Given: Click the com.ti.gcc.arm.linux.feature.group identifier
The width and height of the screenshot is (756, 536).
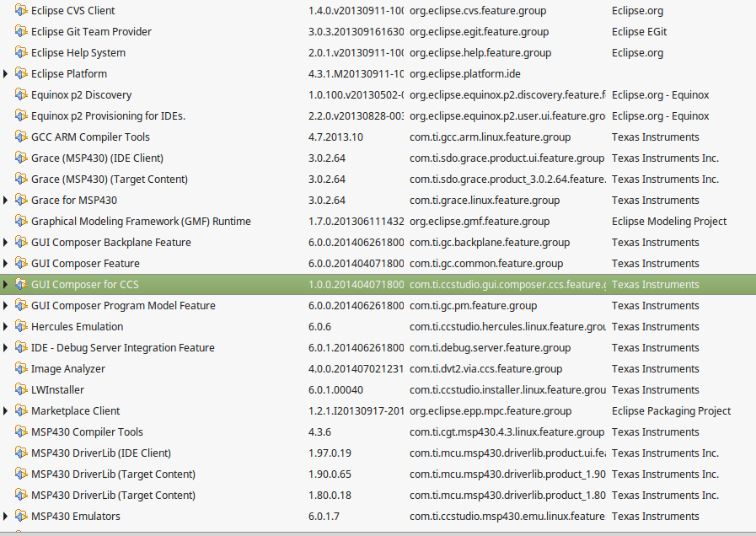Looking at the screenshot, I should (490, 137).
